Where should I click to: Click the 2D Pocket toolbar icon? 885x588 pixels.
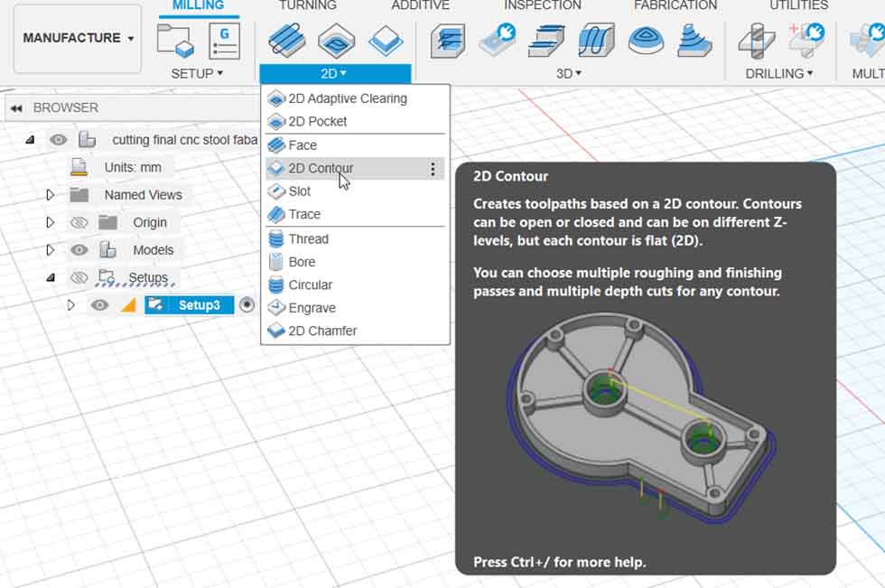(336, 40)
